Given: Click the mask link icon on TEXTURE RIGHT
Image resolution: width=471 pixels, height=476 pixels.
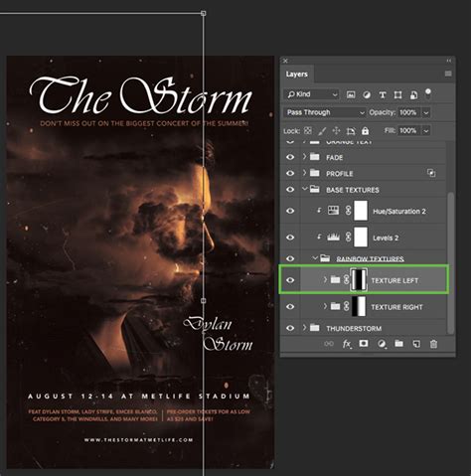Looking at the screenshot, I should pos(346,306).
